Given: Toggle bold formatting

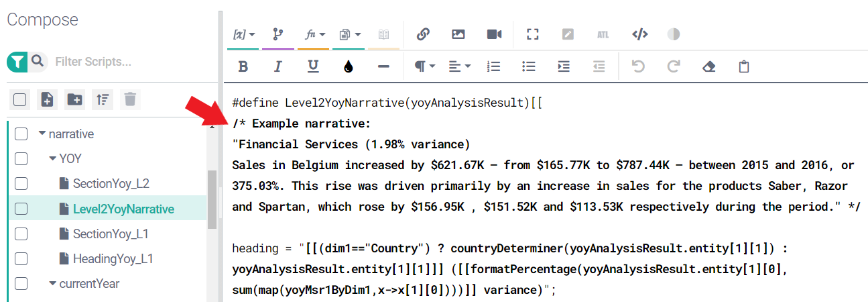Looking at the screenshot, I should tap(243, 66).
